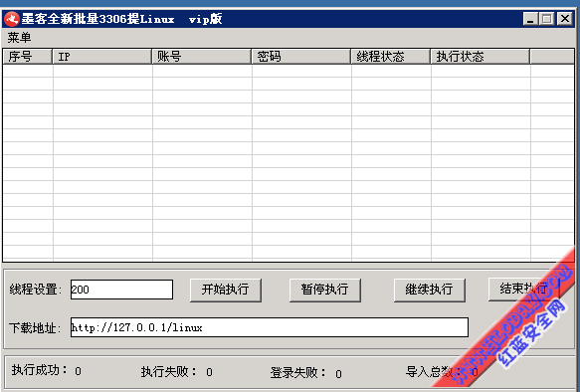Focus the 线程设置 input field with 200
580x392 pixels.
(121, 290)
